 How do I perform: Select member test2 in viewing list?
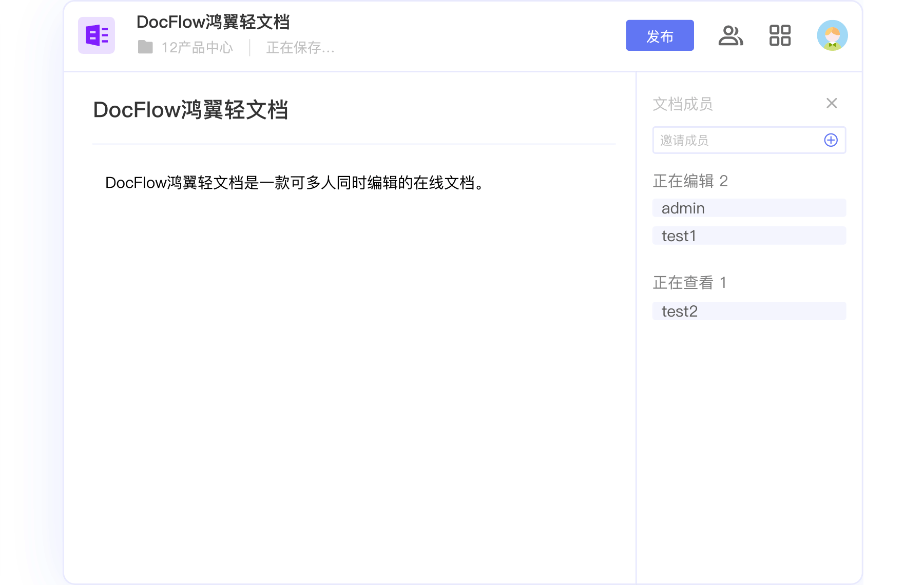coord(749,311)
